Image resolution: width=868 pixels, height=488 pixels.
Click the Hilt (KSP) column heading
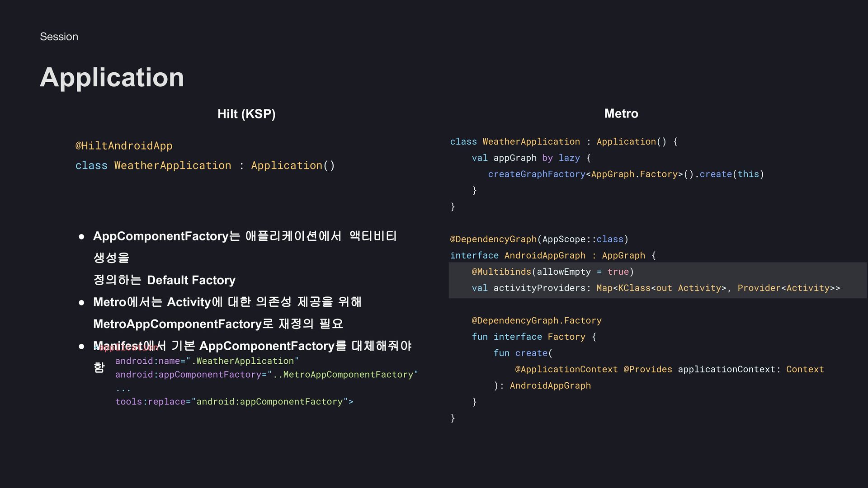pyautogui.click(x=246, y=114)
